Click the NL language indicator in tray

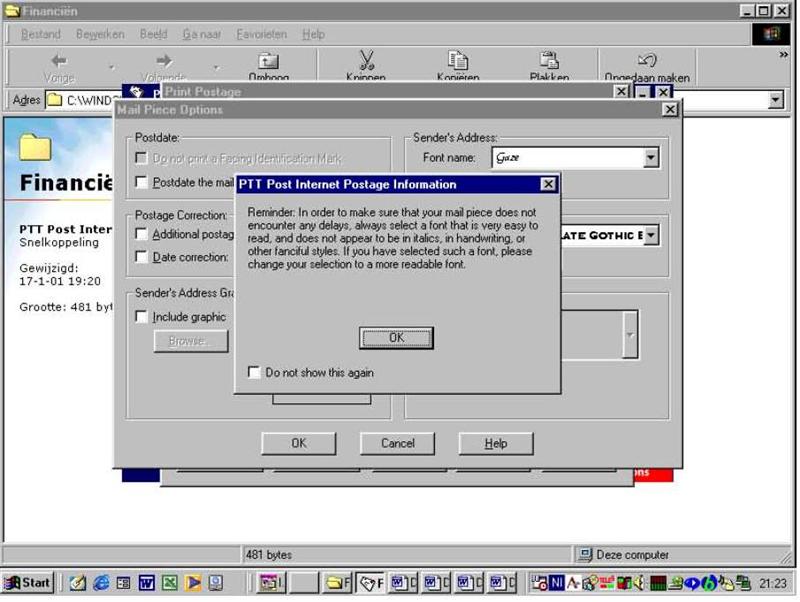click(x=557, y=582)
